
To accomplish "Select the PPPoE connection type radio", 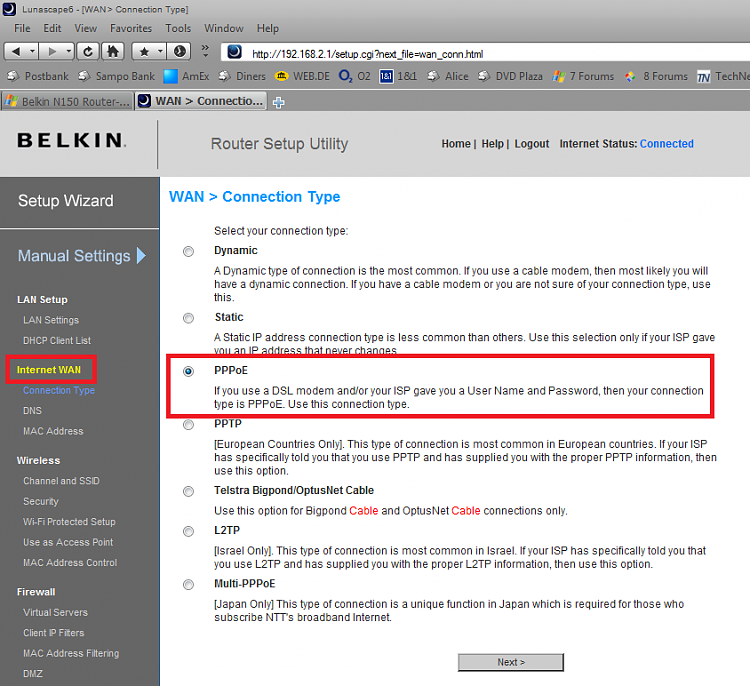I will 188,371.
